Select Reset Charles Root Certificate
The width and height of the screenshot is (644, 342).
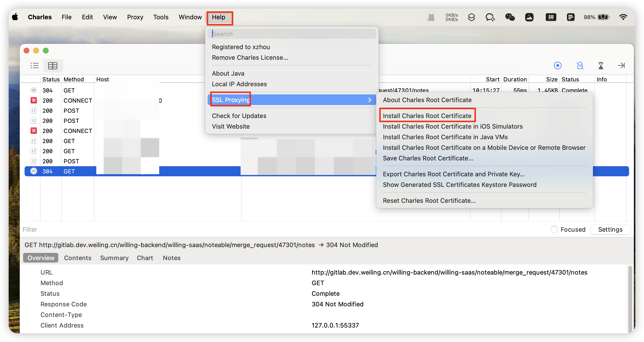(x=429, y=200)
